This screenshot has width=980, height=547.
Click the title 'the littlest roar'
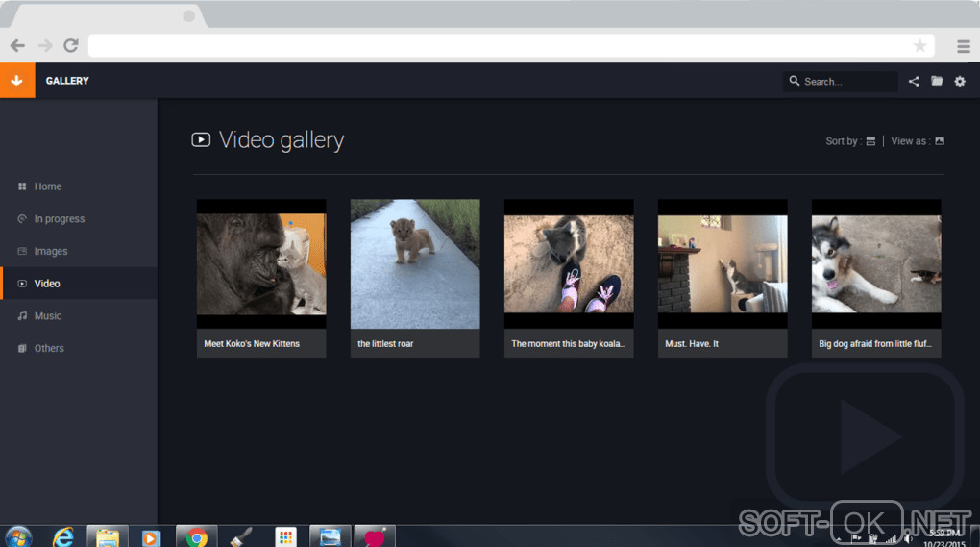tap(385, 344)
